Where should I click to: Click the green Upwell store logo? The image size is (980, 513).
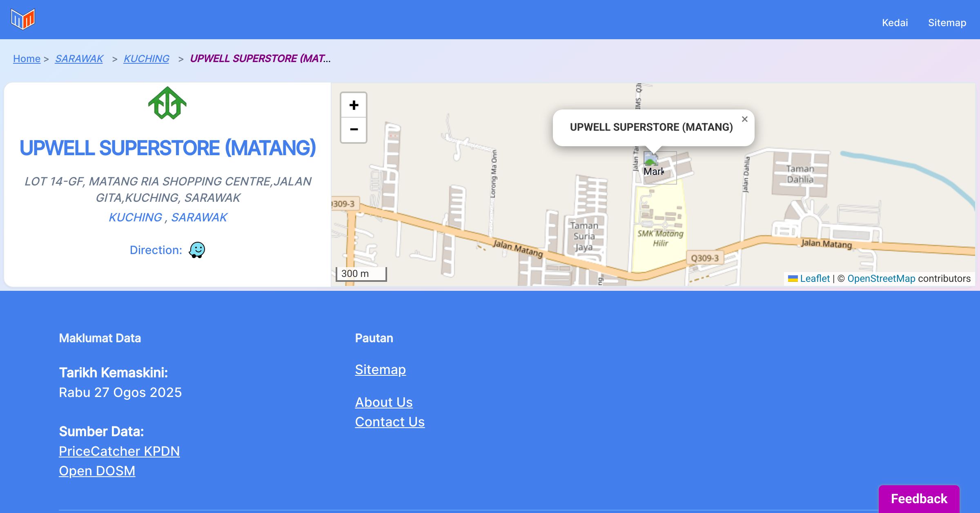167,103
